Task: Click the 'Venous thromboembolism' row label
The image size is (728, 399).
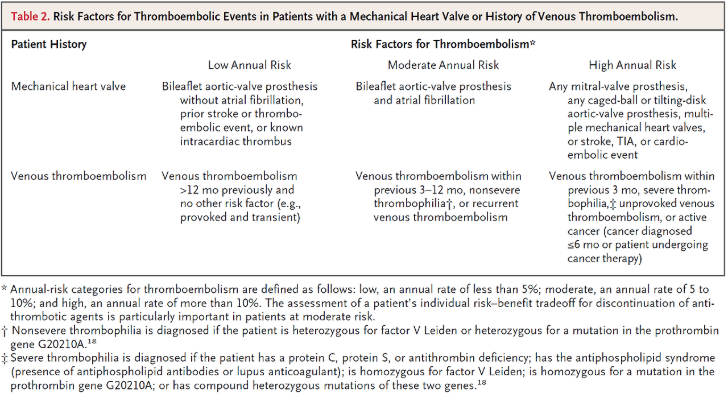Action: [78, 176]
